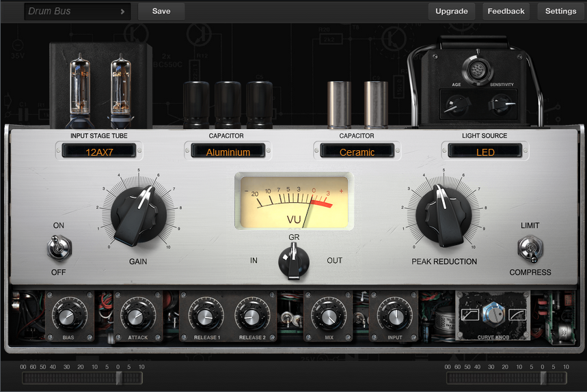Open the LED light source selector

(485, 152)
